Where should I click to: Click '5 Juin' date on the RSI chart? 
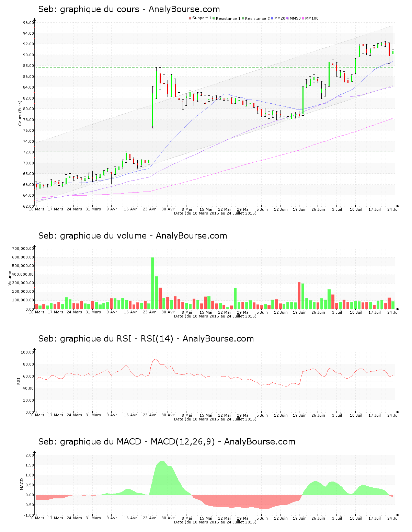tap(262, 415)
